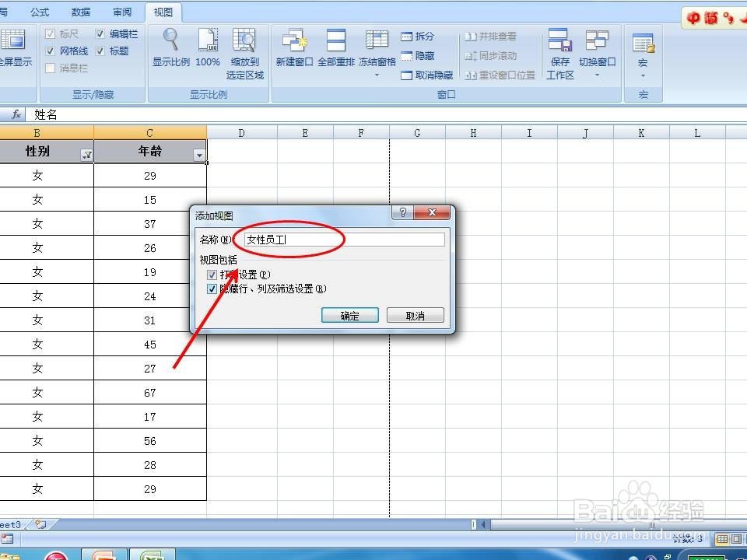This screenshot has width=747, height=560.
Task: Click 缩放到选定区域 zoom-to-selection icon
Action: [244, 54]
